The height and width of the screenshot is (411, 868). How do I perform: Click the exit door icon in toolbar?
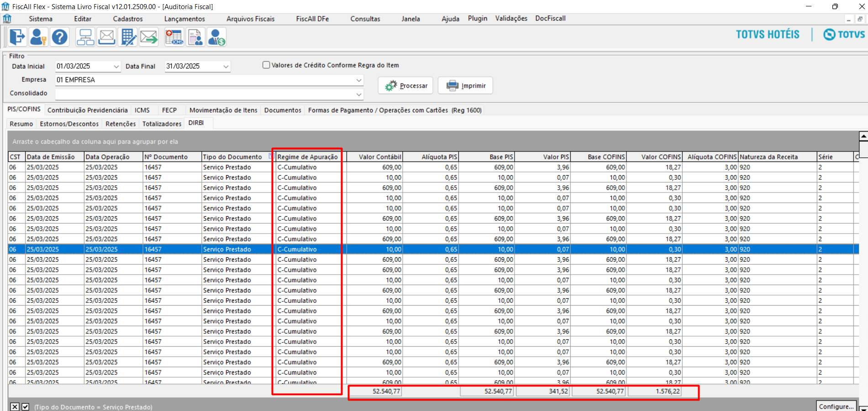coord(17,37)
